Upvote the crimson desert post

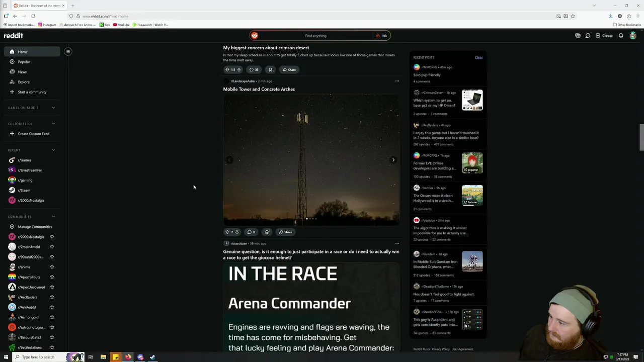[227, 70]
